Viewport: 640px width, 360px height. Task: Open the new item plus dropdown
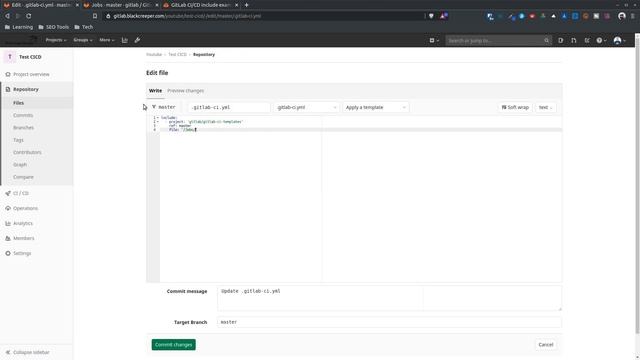tap(434, 40)
